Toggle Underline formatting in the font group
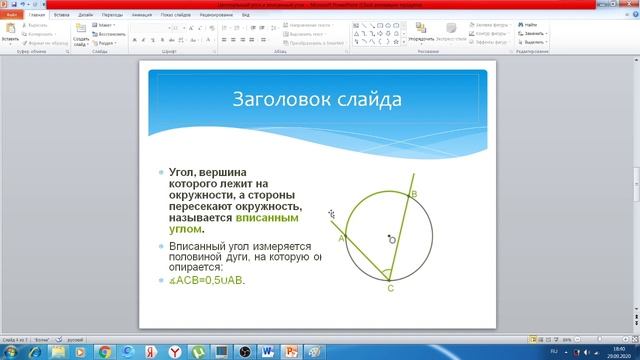Viewport: 640px width, 360px height. (x=153, y=40)
